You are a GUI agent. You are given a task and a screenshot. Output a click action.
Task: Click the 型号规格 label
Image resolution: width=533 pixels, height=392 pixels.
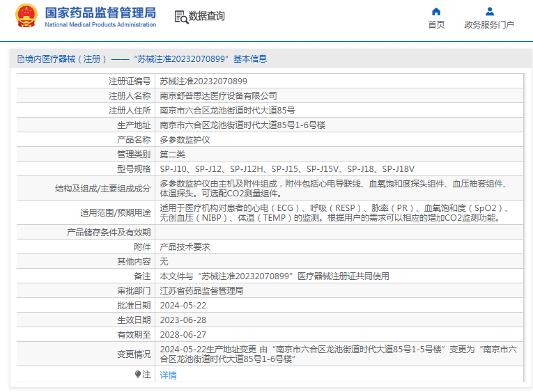(134, 168)
